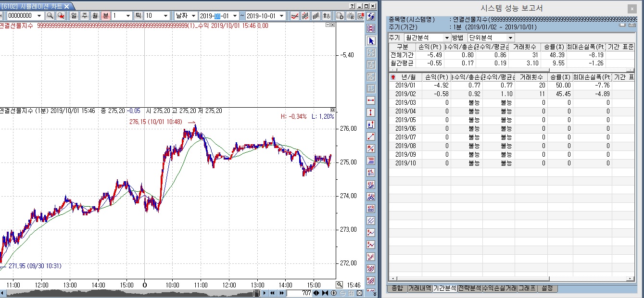The width and height of the screenshot is (644, 298).
Task: Open the 단위분석 method dropdown
Action: point(490,37)
